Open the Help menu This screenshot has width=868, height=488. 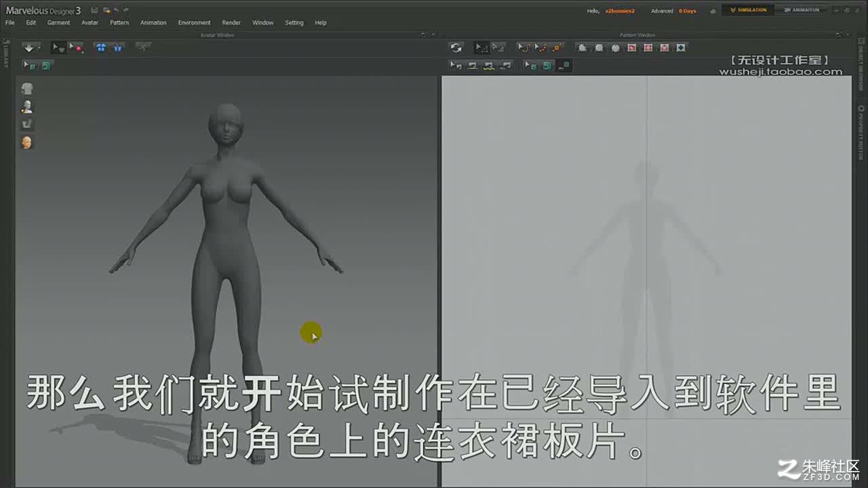(321, 22)
